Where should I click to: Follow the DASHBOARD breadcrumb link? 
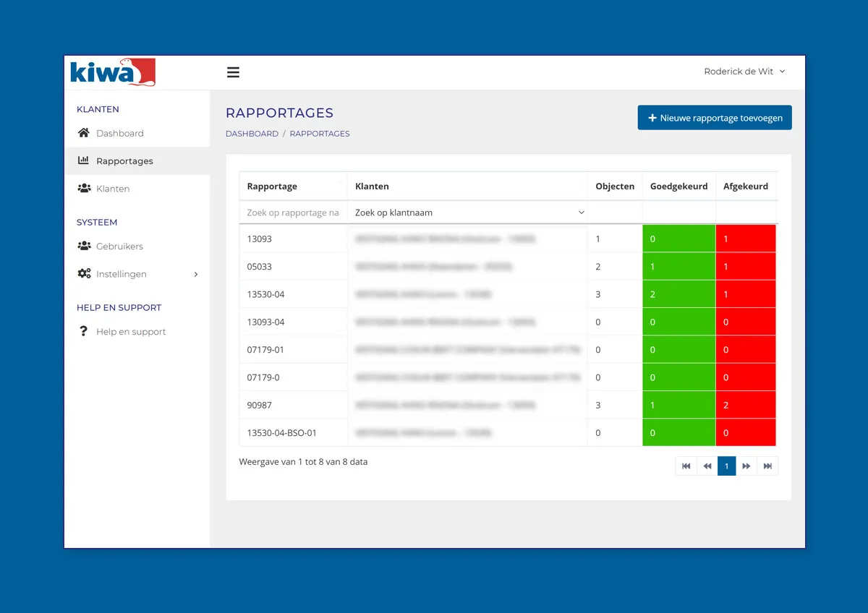point(252,133)
